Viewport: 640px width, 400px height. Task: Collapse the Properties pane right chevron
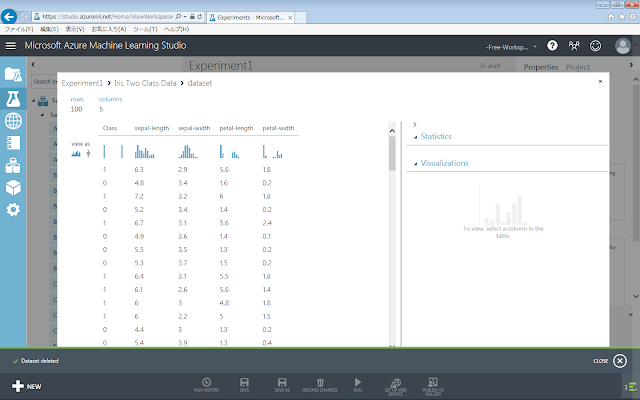tap(631, 64)
